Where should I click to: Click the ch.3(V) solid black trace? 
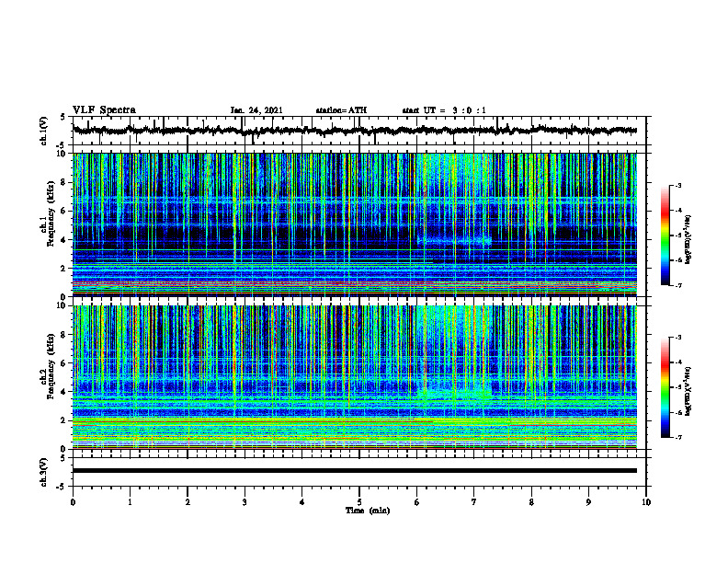point(355,471)
